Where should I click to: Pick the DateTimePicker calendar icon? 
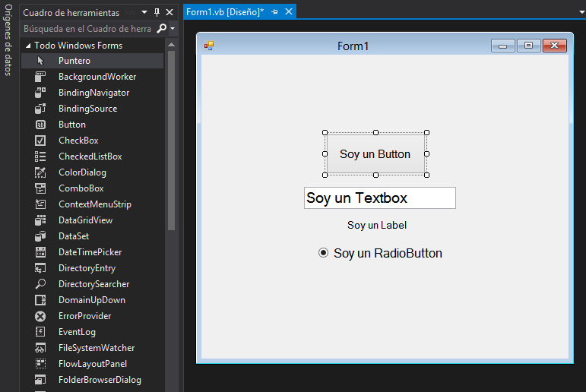click(x=40, y=252)
